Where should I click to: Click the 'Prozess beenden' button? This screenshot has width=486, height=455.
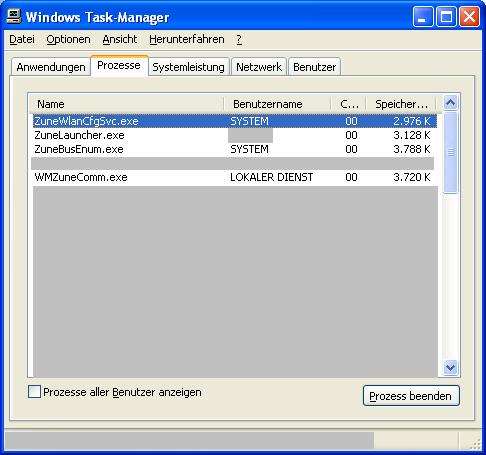(x=411, y=396)
